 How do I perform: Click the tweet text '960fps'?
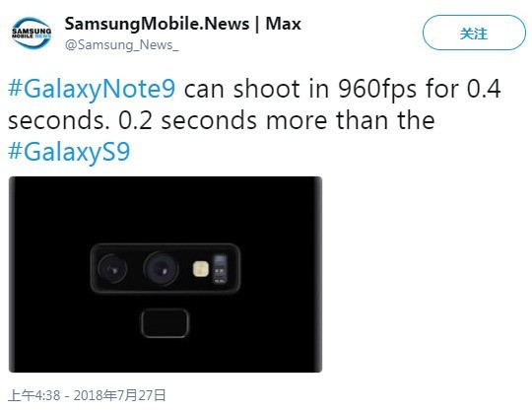coord(376,89)
